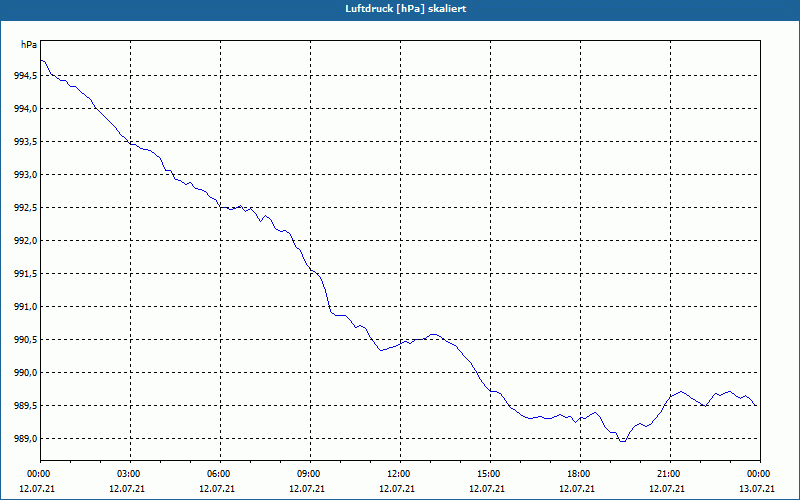Click the 12.07.21 date under 09:00

pos(307,489)
